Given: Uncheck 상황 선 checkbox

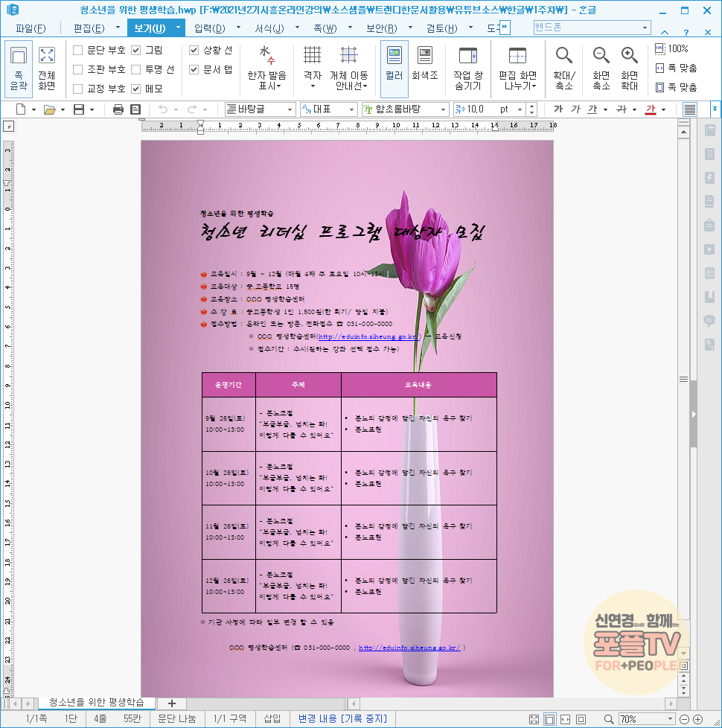Looking at the screenshot, I should [194, 50].
